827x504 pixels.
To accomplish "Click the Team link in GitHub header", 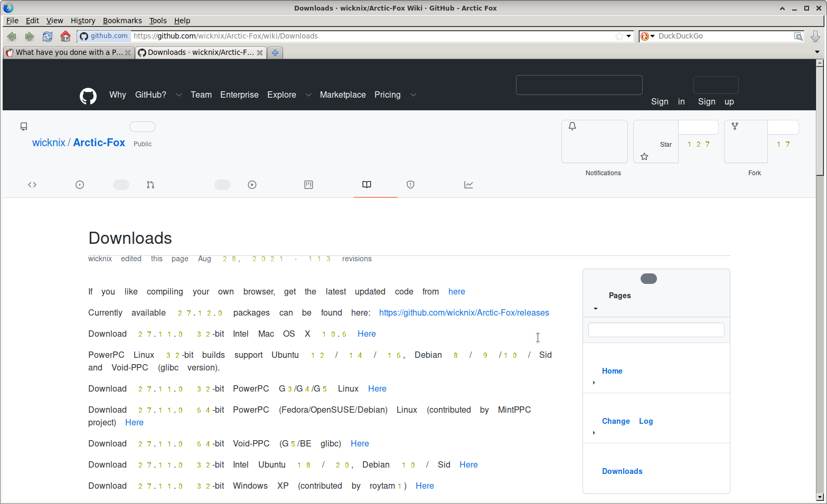I will pos(201,95).
